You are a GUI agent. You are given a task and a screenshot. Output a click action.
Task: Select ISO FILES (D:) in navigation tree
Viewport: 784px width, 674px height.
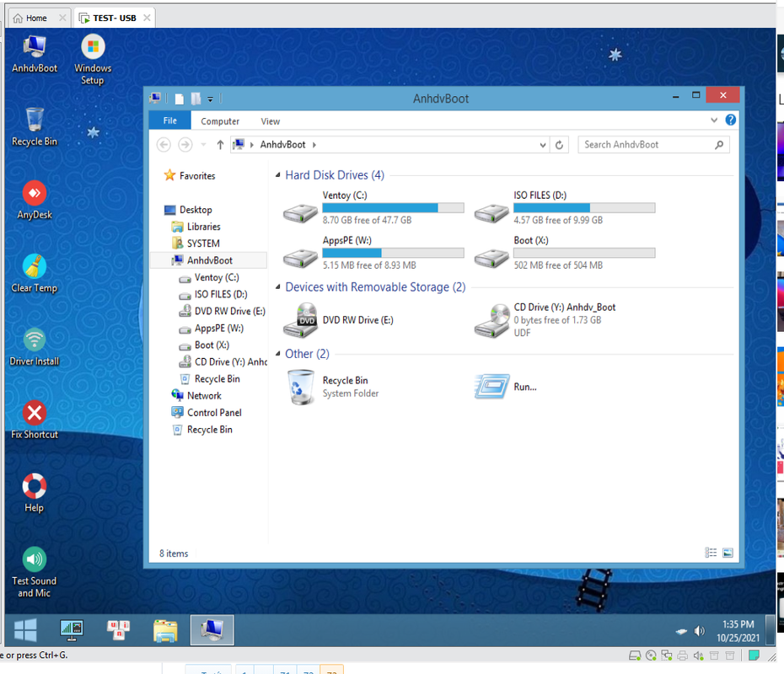click(213, 295)
